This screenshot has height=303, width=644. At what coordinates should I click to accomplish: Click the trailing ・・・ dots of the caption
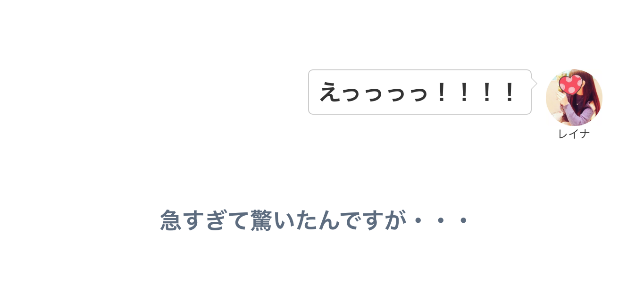tap(440, 220)
